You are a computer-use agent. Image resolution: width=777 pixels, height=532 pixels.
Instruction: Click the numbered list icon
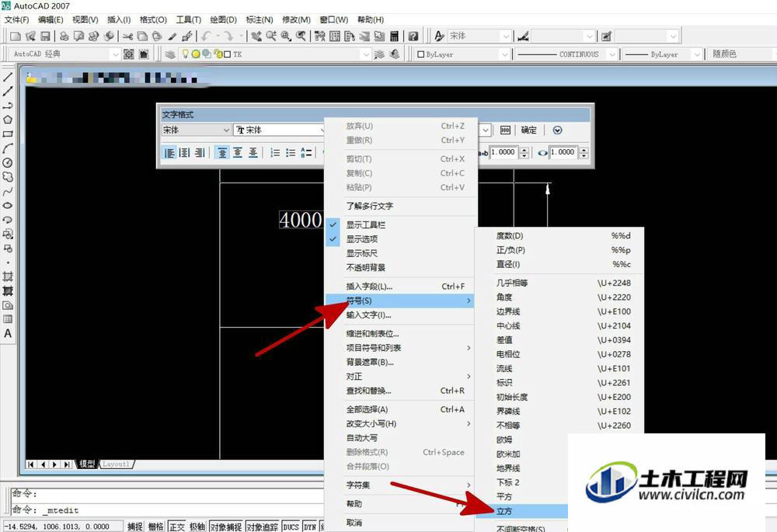tap(275, 152)
